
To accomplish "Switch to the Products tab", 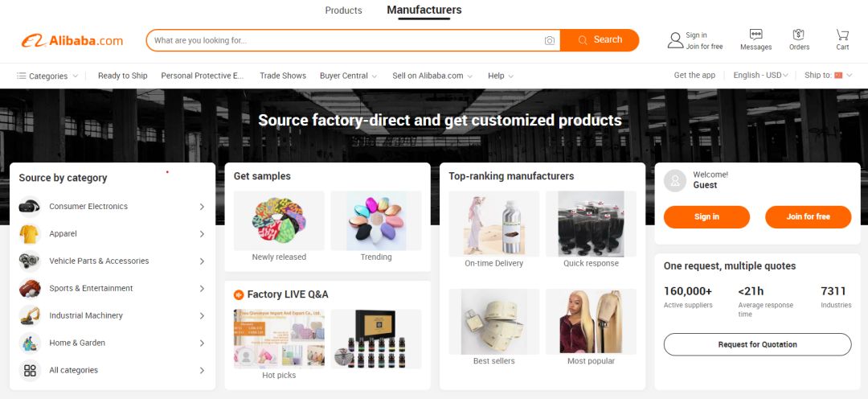I will (x=343, y=10).
